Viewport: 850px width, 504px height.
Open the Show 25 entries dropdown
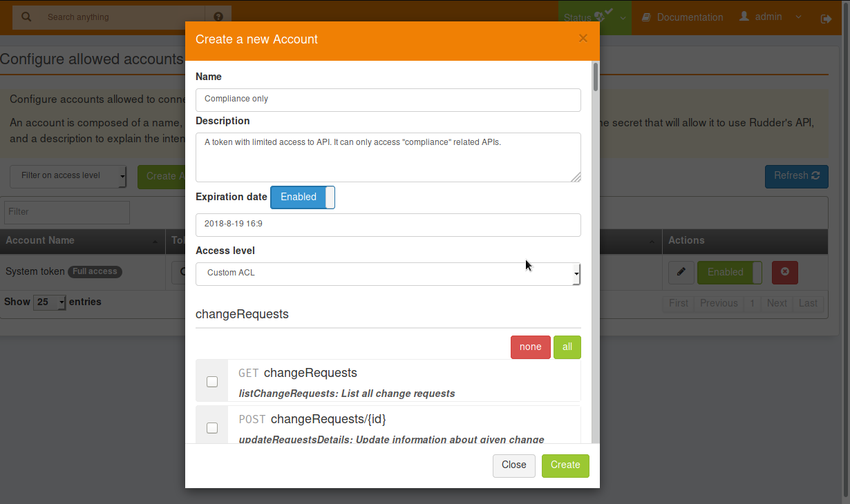[x=49, y=302]
